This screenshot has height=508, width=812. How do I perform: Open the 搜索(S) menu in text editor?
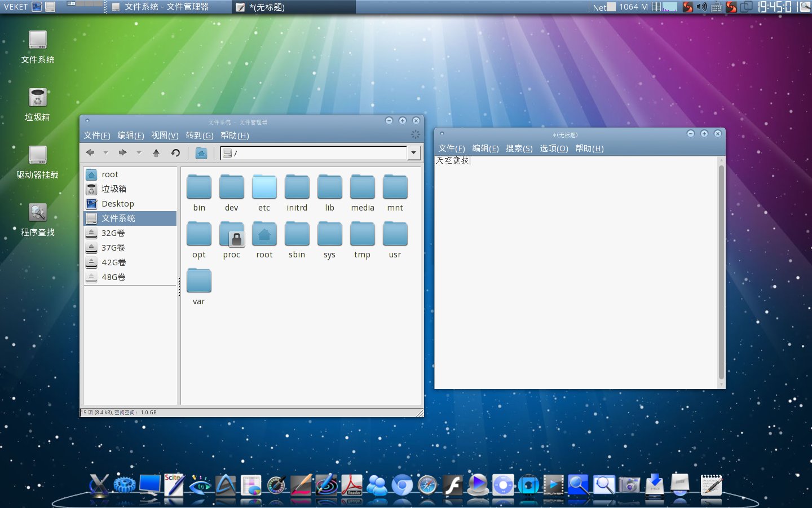(x=519, y=148)
